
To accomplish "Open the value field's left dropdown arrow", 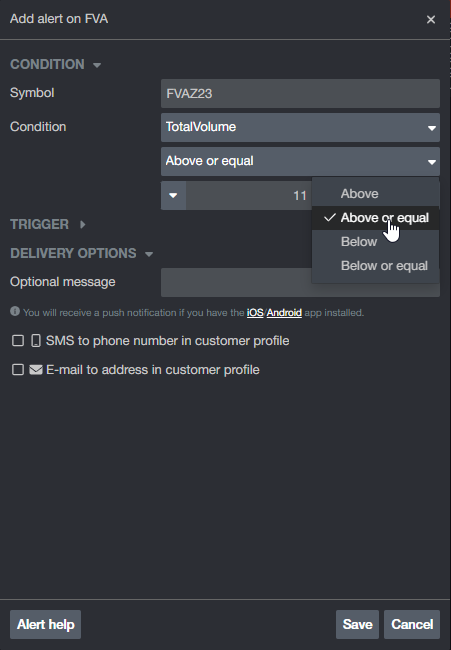I will point(173,195).
